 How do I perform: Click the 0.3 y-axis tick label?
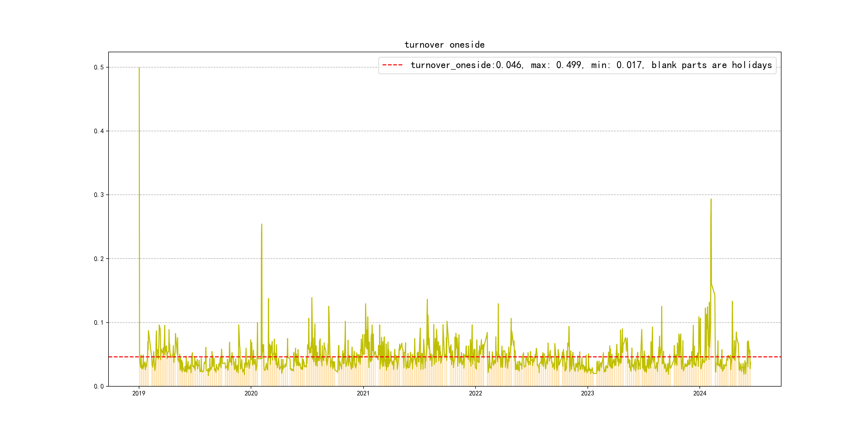99,195
